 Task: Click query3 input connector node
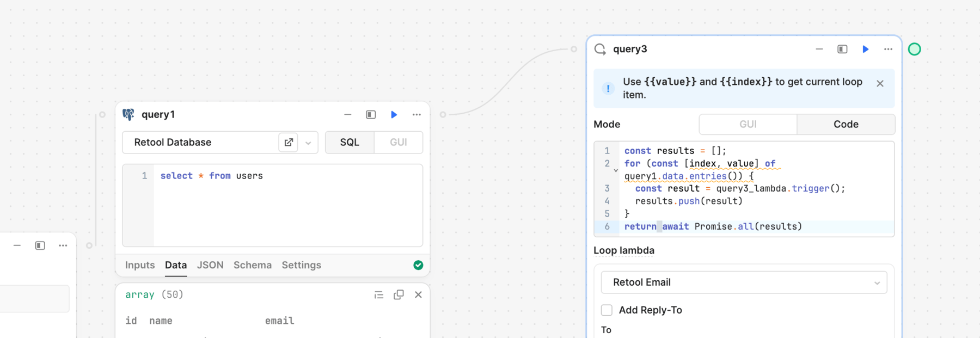(574, 49)
